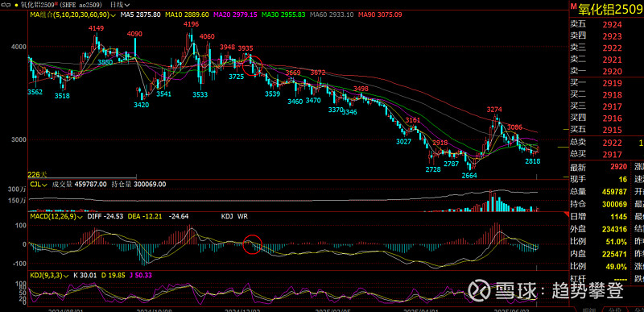Click the 3274 peak price marker
The image size is (644, 312).
click(494, 110)
